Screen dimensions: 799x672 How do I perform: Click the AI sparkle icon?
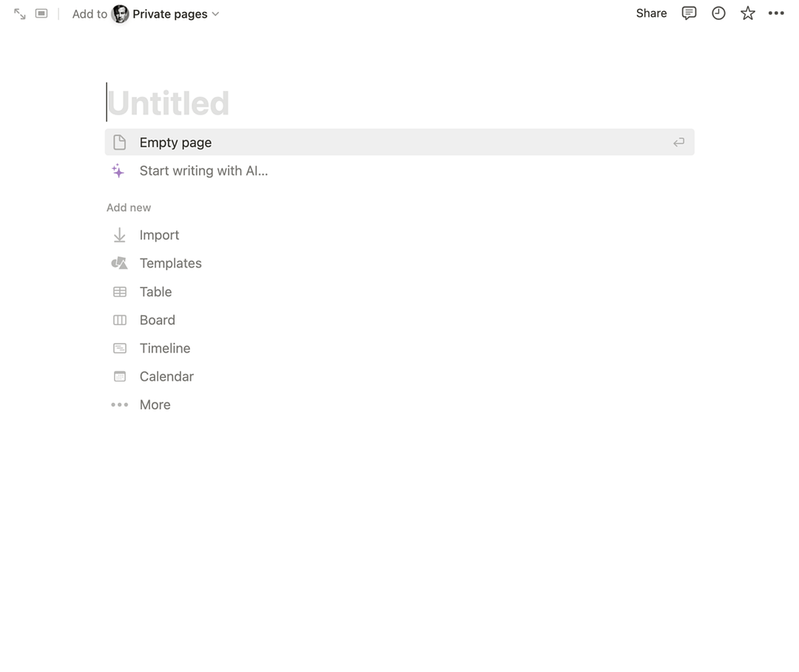tap(118, 172)
